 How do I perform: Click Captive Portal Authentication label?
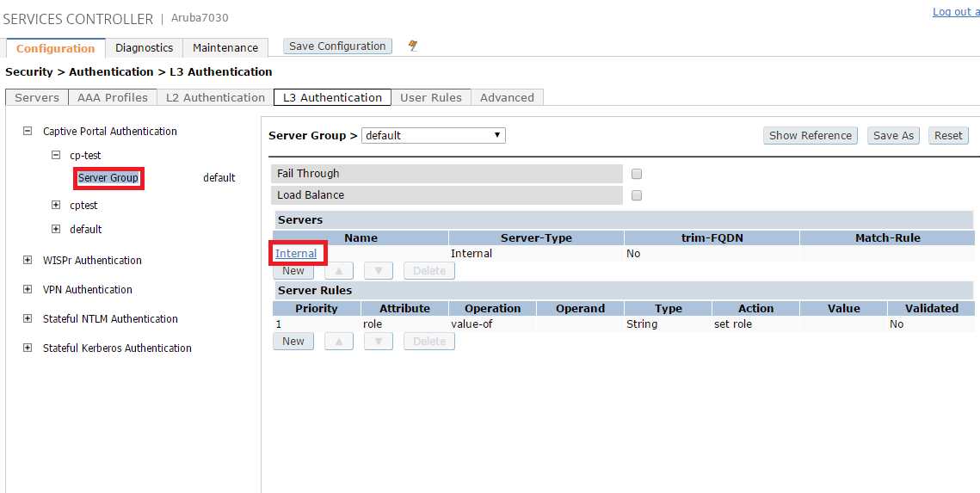[x=110, y=132]
